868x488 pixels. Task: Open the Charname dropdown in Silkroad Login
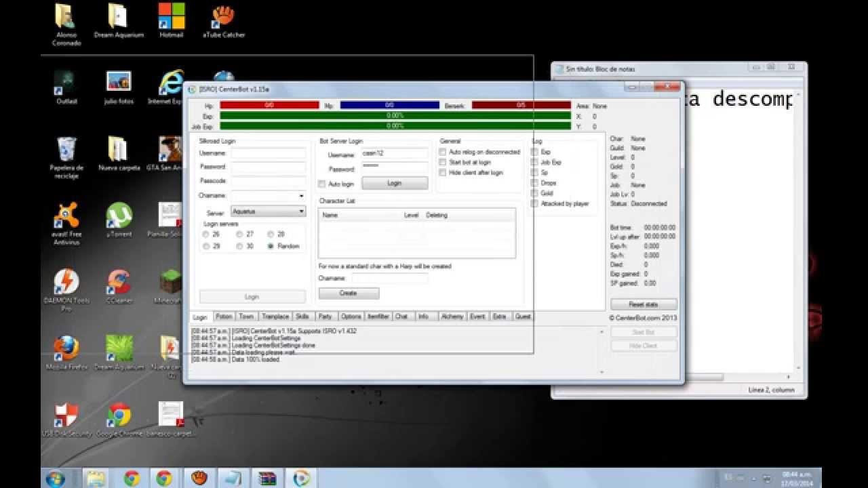(x=302, y=196)
